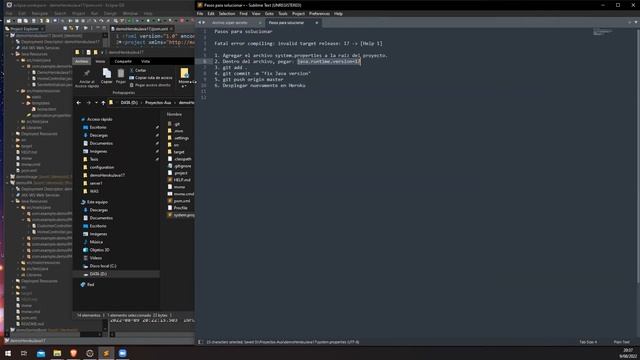Open the Tools menu in Sublime Text
Viewport: 640px width, 360px height.
tap(283, 13)
